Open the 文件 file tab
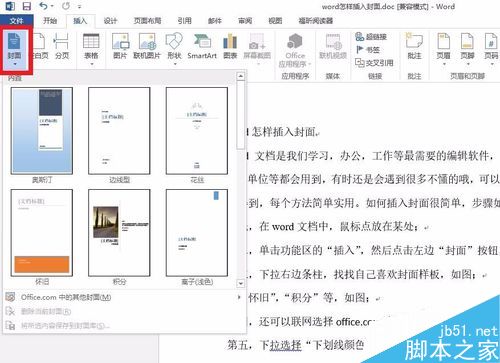This screenshot has width=500, height=363. point(16,21)
